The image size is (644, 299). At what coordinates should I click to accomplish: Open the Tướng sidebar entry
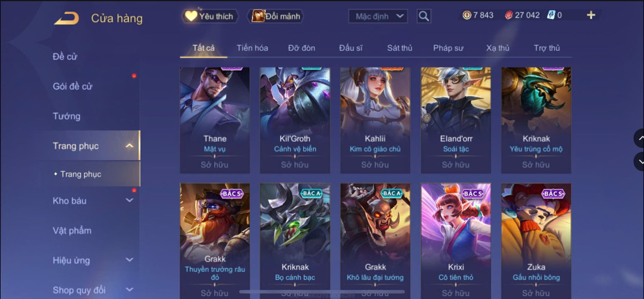[67, 116]
